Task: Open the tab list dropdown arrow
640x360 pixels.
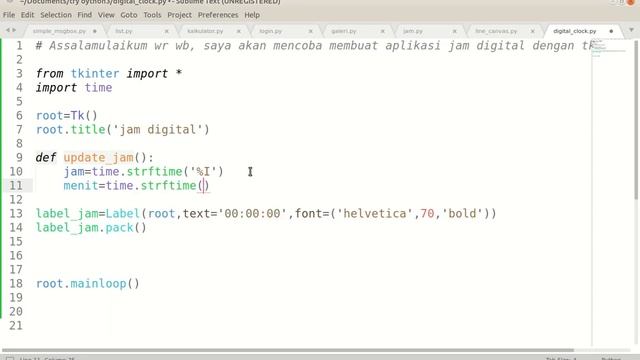Action: click(x=631, y=30)
